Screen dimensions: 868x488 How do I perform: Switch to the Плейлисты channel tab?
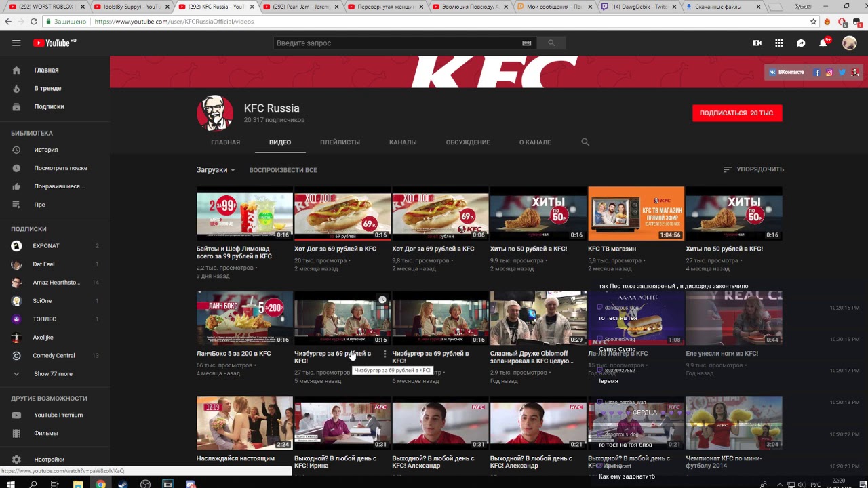coord(340,142)
